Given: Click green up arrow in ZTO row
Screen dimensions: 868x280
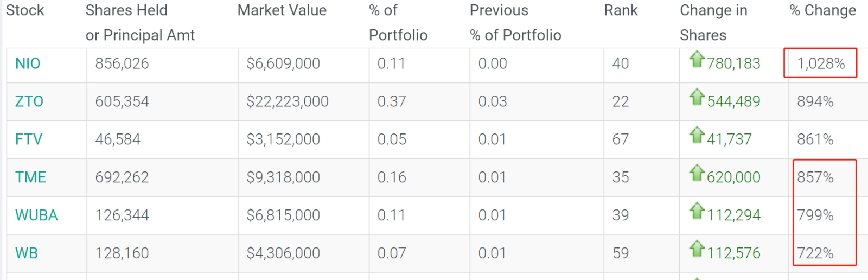Looking at the screenshot, I should pos(697,97).
